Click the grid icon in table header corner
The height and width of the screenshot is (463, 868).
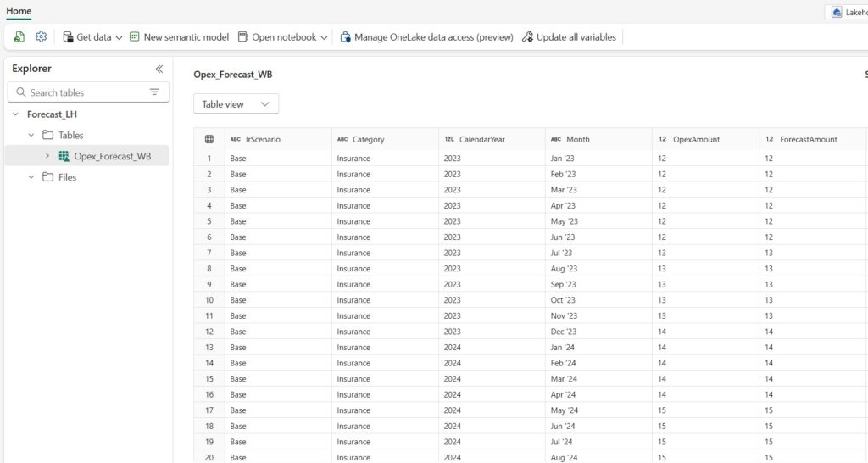[x=209, y=139]
